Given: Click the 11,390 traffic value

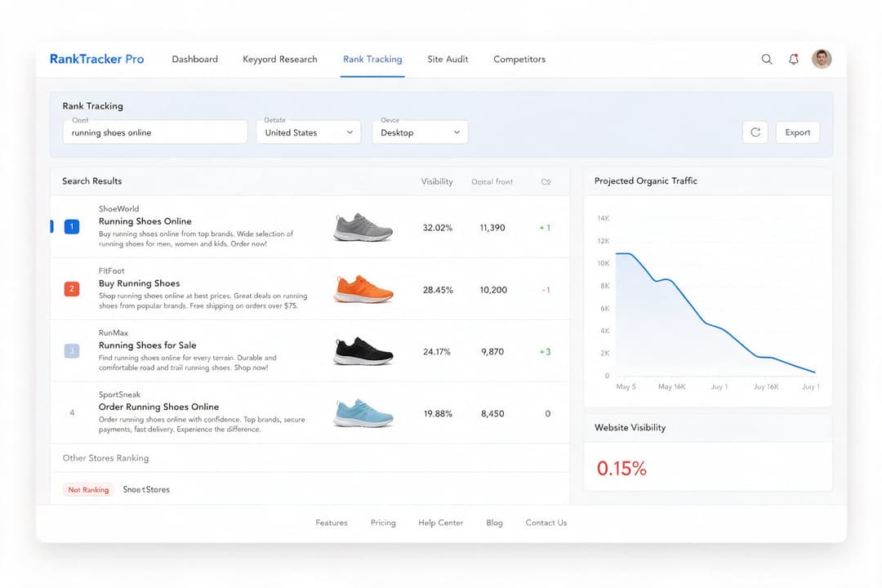Looking at the screenshot, I should [492, 227].
